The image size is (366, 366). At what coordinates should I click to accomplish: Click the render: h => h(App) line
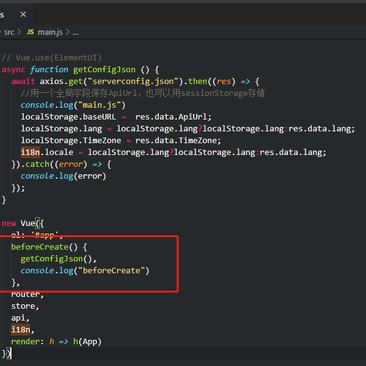56,342
